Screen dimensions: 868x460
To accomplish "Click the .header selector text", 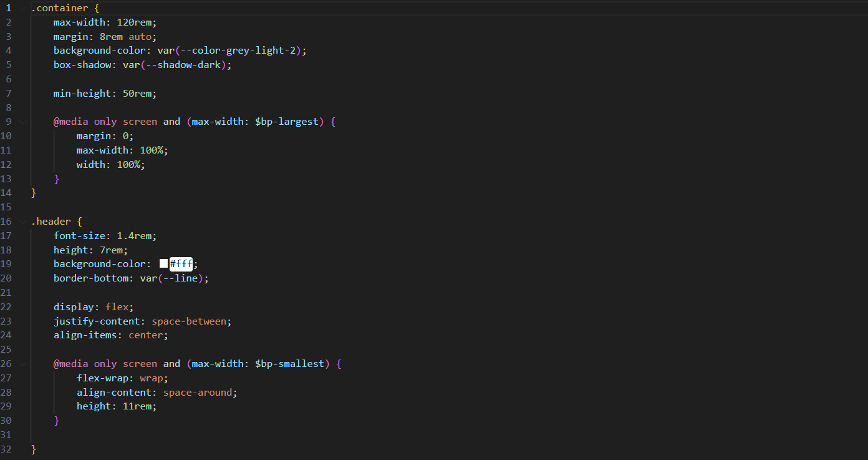I will pos(51,222).
